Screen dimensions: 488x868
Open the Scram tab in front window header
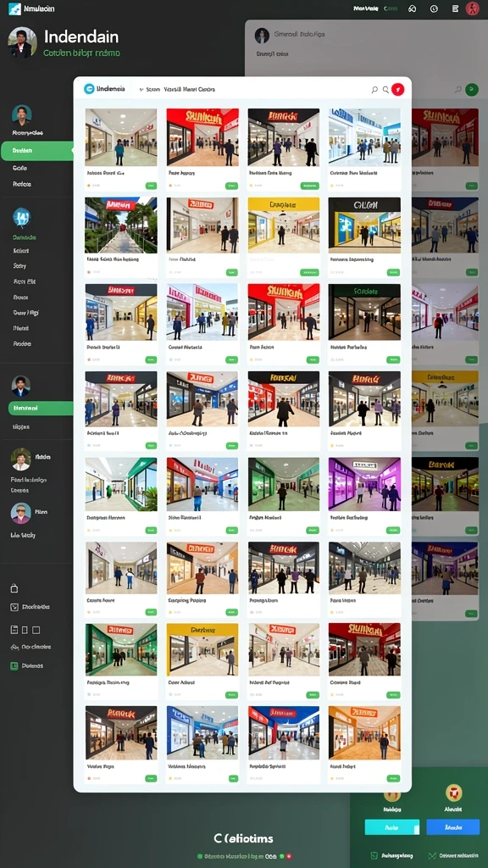click(x=152, y=89)
